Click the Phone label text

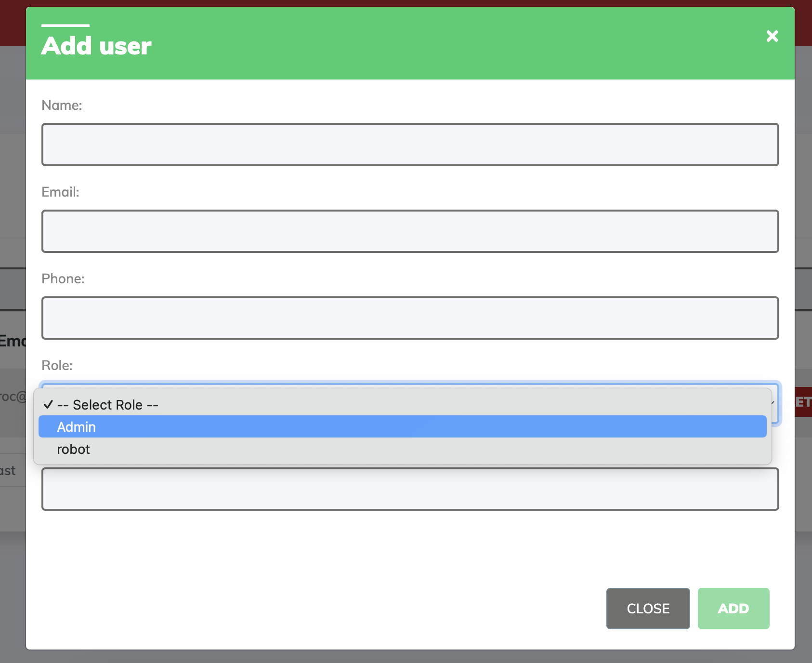point(63,278)
